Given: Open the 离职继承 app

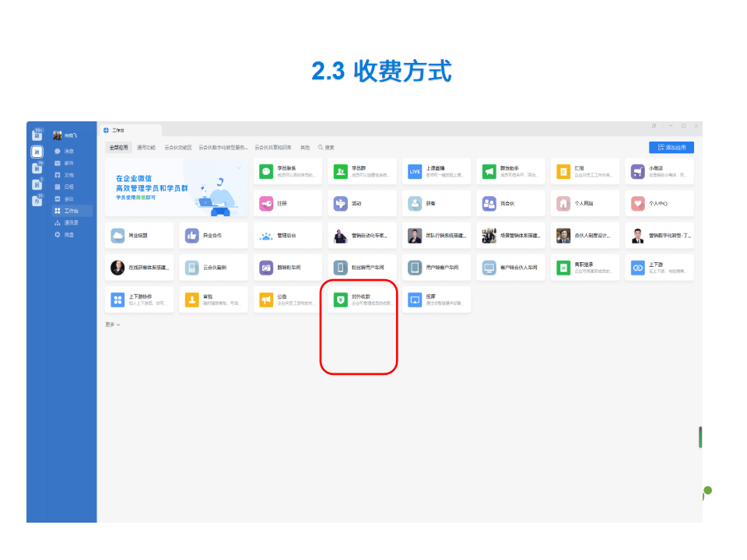Looking at the screenshot, I should (x=585, y=268).
